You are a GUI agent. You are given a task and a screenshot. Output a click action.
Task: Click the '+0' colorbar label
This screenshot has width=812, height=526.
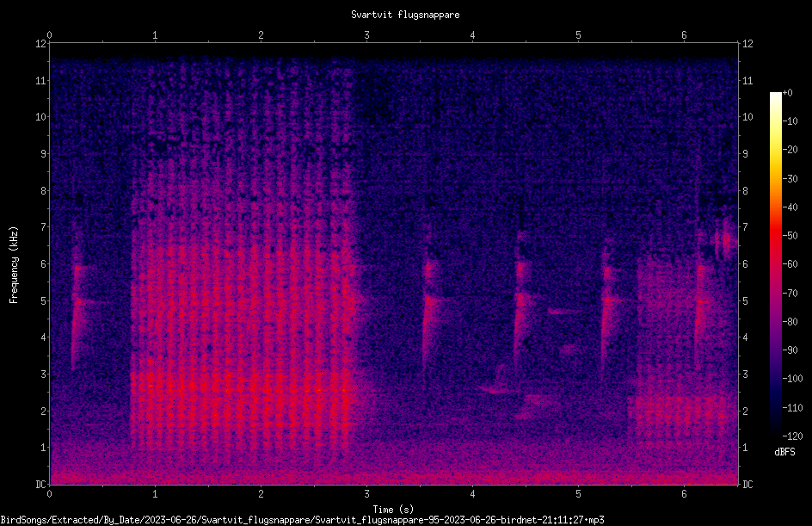[787, 93]
